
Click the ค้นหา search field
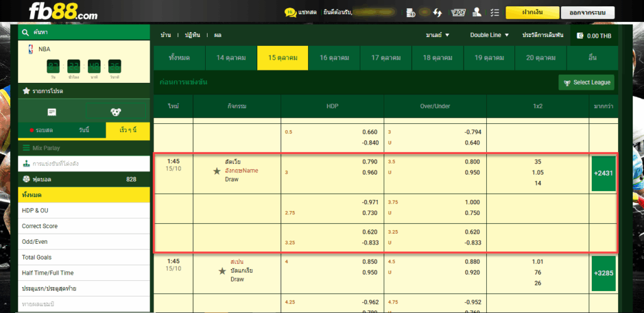tap(84, 33)
